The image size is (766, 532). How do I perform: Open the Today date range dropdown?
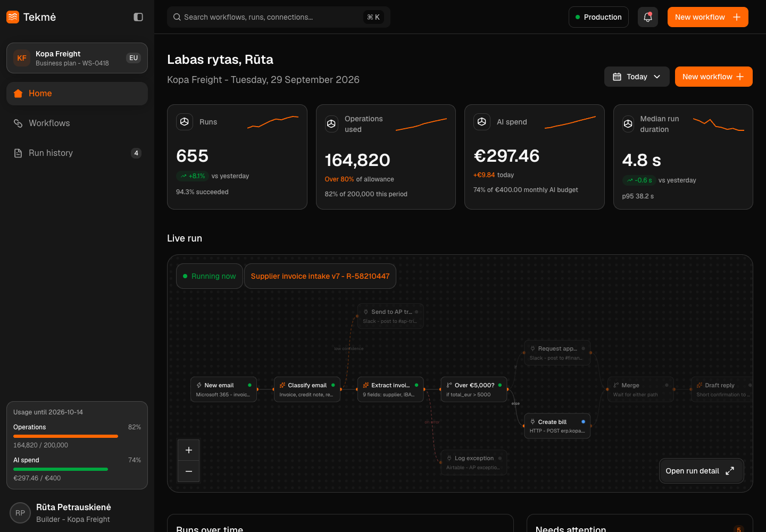637,77
